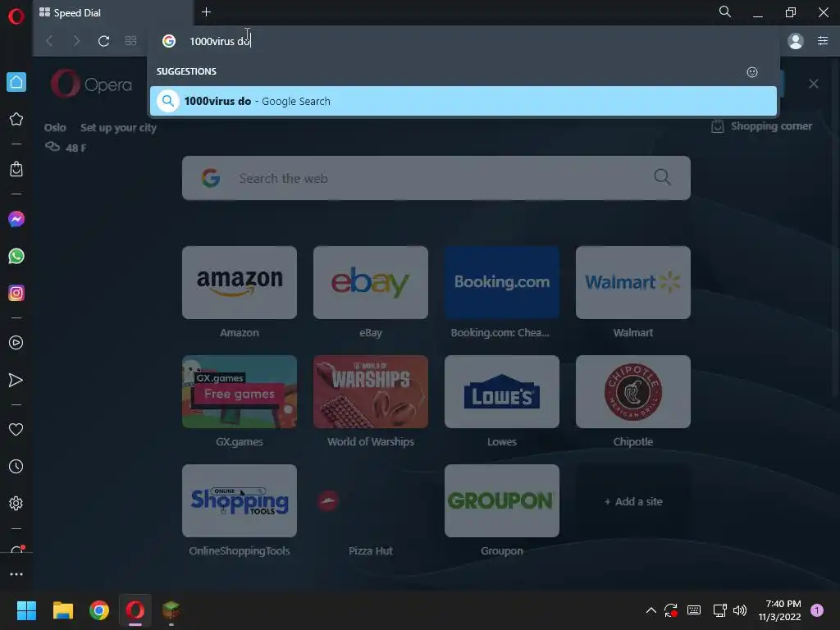The width and height of the screenshot is (840, 630).
Task: Open the Player sidebar icon
Action: coord(16,343)
